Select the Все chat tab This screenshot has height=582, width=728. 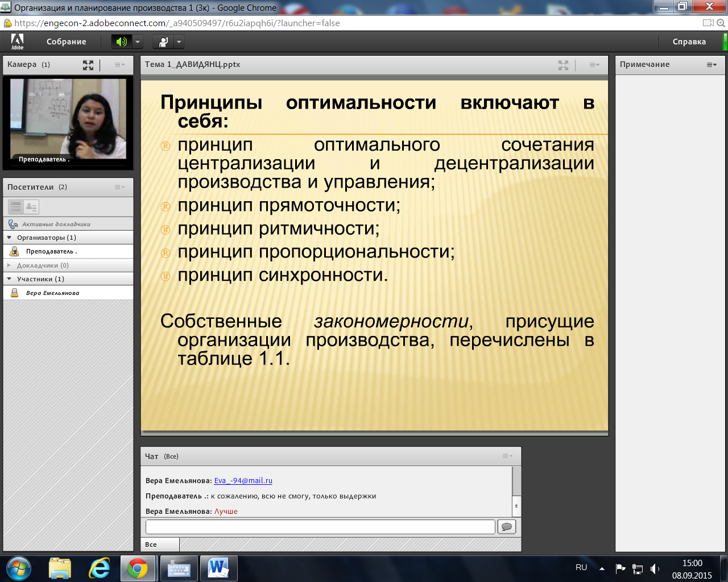[160, 544]
